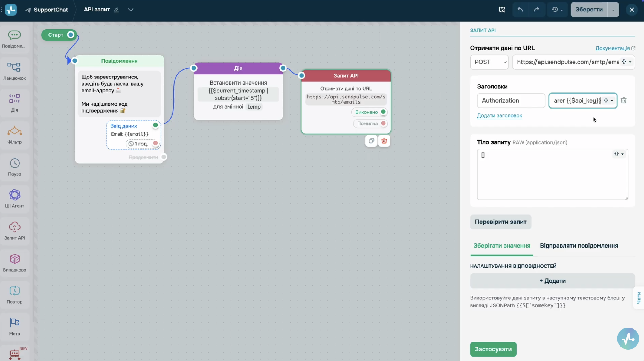The height and width of the screenshot is (361, 644).
Task: Click the Дія block input connector
Action: (x=194, y=68)
